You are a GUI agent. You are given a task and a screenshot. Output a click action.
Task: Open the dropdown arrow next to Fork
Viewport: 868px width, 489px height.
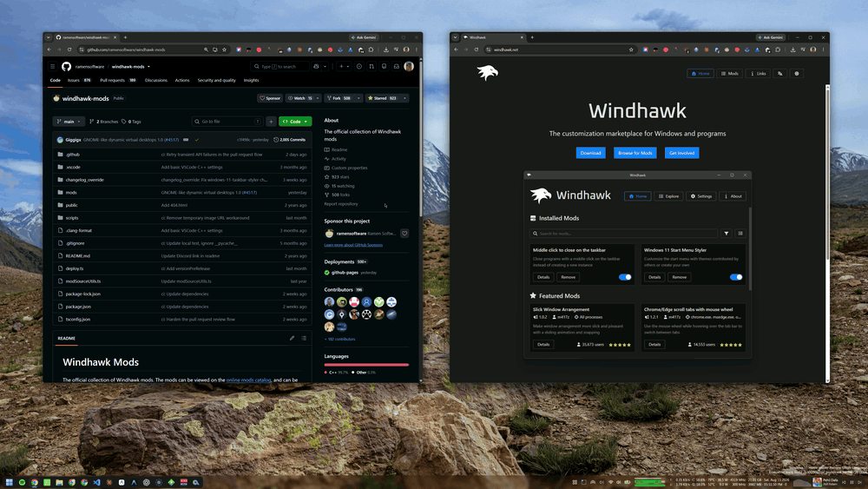pos(358,98)
